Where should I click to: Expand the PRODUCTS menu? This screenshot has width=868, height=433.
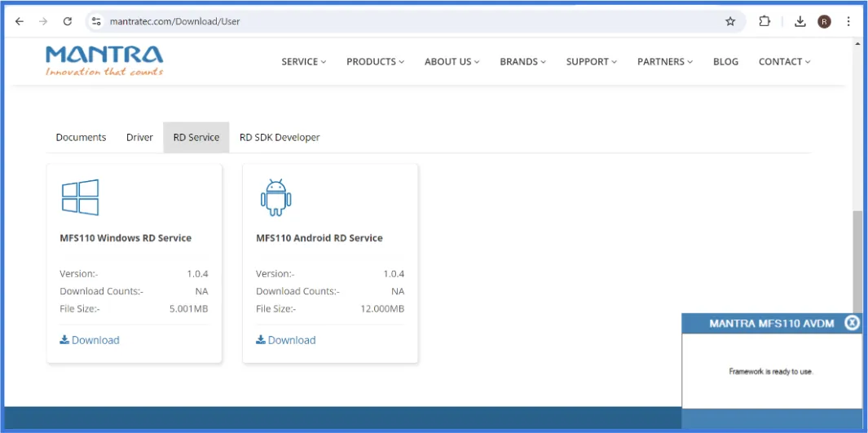[x=376, y=61]
